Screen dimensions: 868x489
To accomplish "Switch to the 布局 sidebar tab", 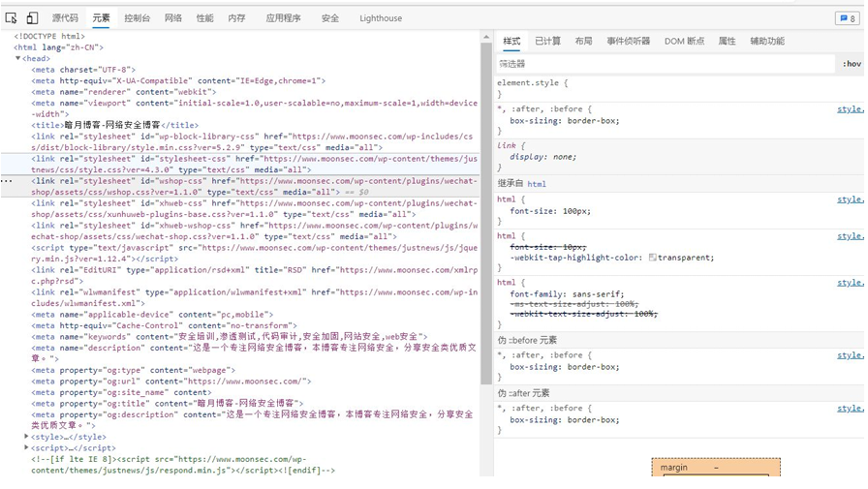I will click(x=583, y=41).
